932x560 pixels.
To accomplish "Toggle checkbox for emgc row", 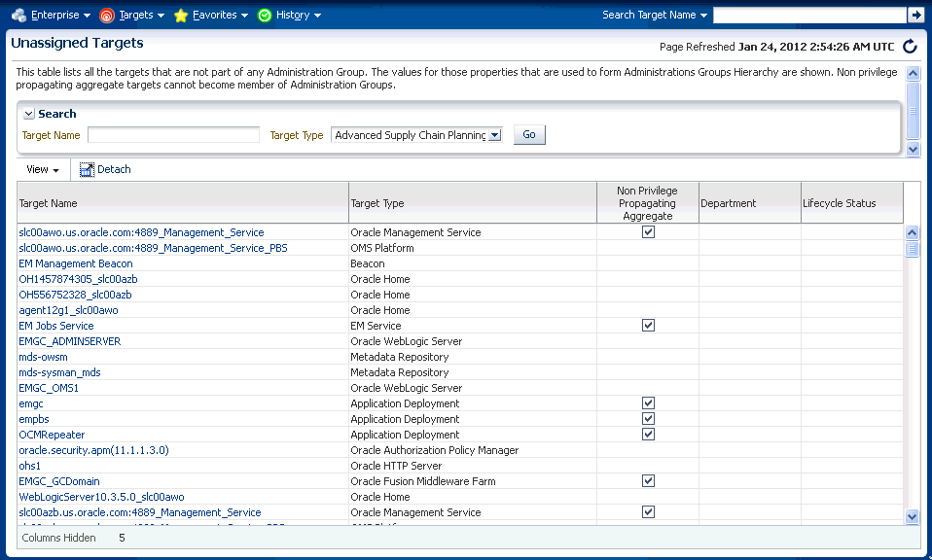I will [x=648, y=403].
